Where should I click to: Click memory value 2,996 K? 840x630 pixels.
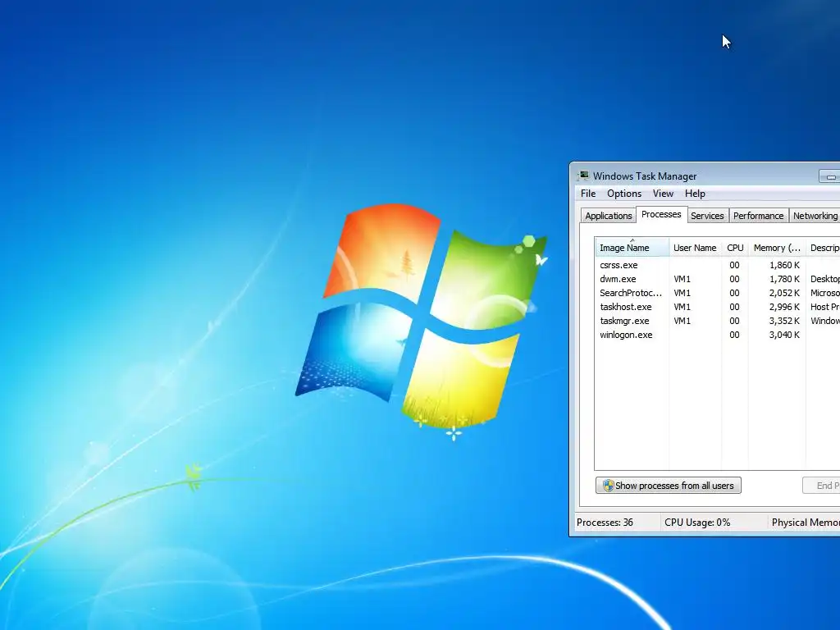click(x=784, y=307)
